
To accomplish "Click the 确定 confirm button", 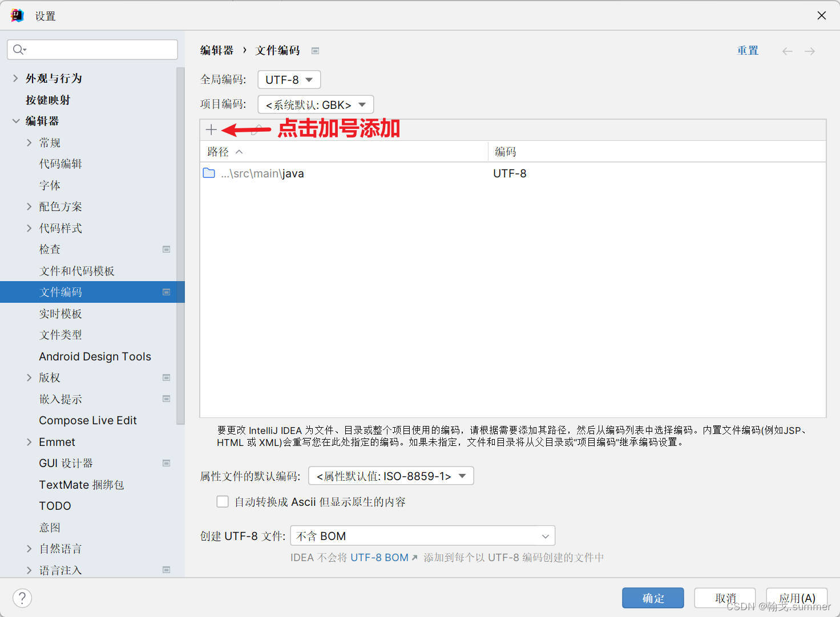I will [x=653, y=598].
